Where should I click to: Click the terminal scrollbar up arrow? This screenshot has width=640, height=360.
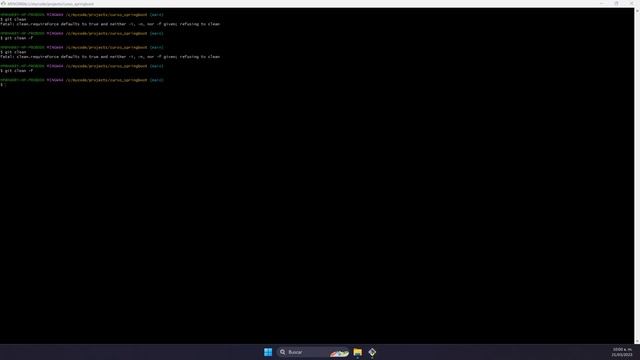coord(637,10)
